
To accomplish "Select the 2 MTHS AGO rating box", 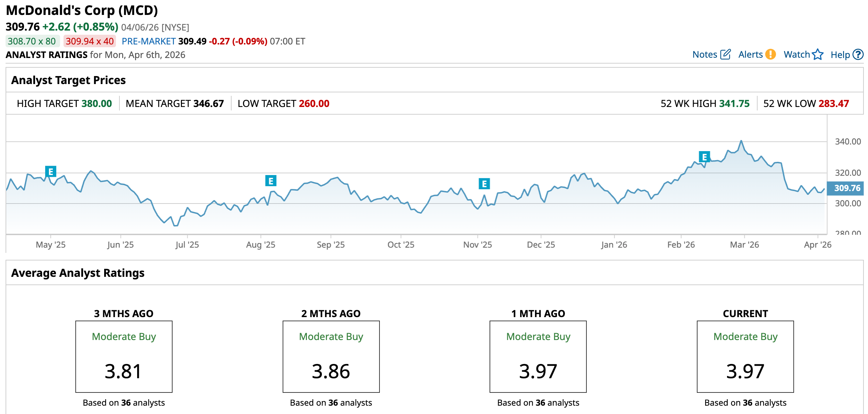I will point(331,357).
